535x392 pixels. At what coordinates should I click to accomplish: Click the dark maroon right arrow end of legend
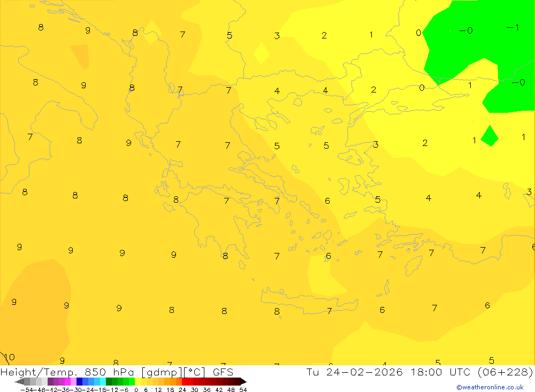(x=243, y=382)
